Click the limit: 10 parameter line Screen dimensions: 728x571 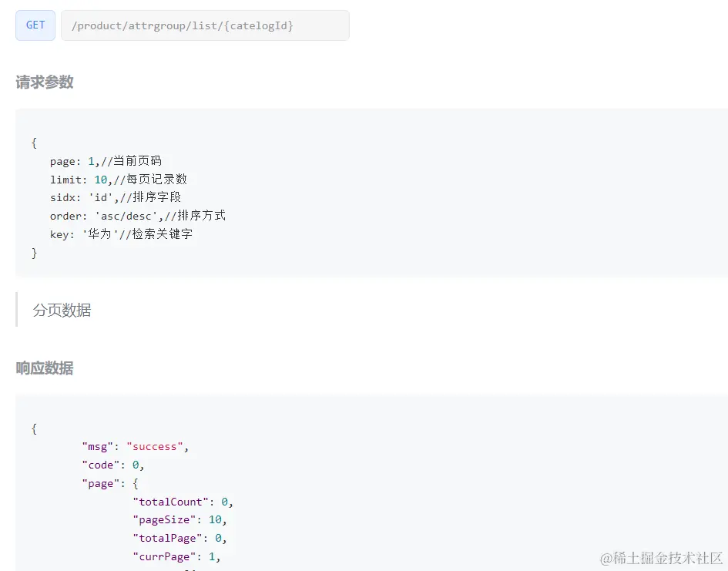pyautogui.click(x=119, y=180)
